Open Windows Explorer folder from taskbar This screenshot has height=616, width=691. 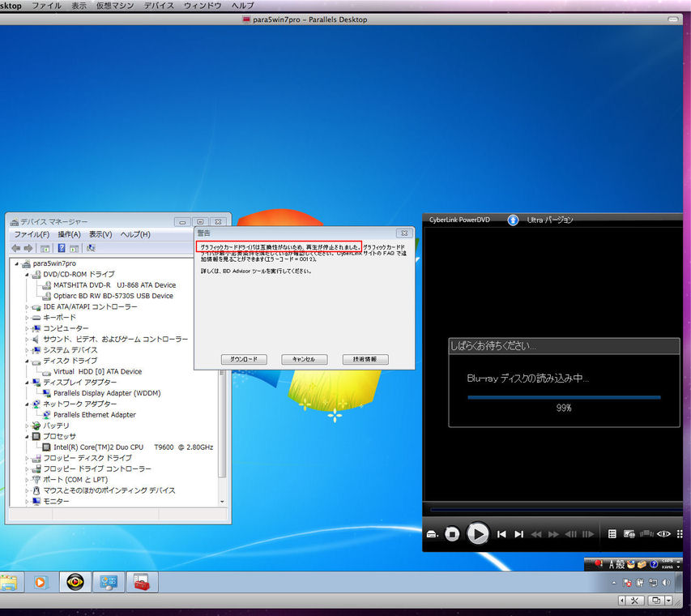click(8, 583)
